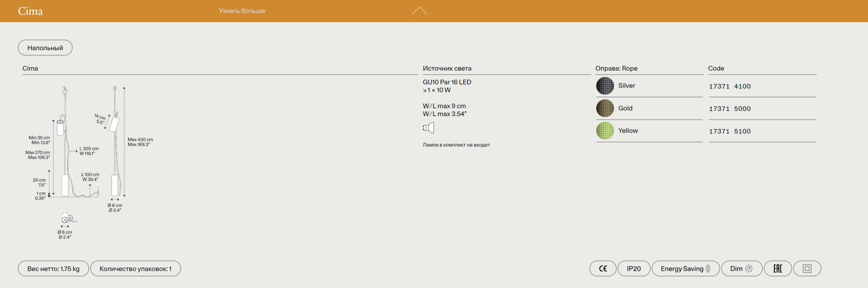868x288 pixels.
Task: Click the Вес нетто 1.75 kg pill
Action: (x=53, y=269)
